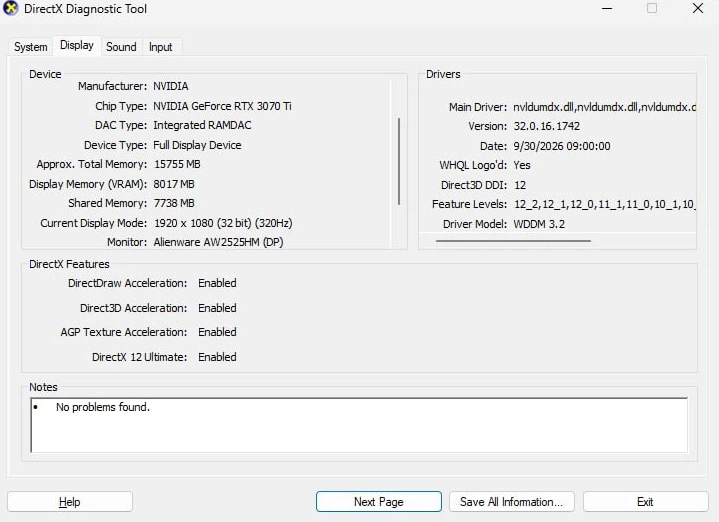Click inside the Notes text box
719x522 pixels.
point(359,425)
